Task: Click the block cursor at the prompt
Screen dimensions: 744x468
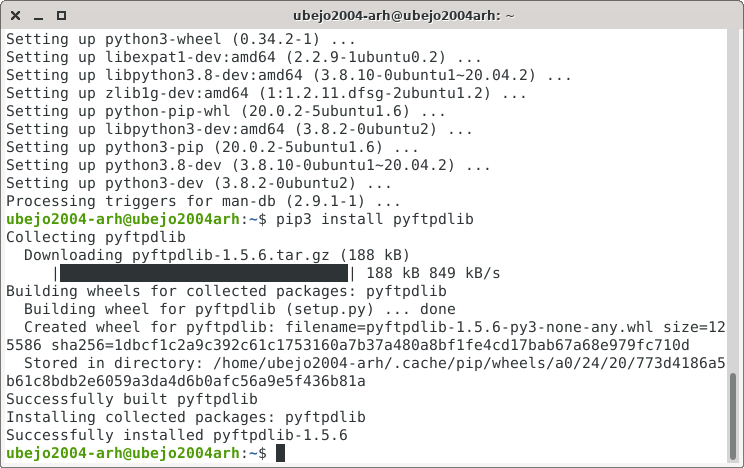Action: [x=280, y=453]
